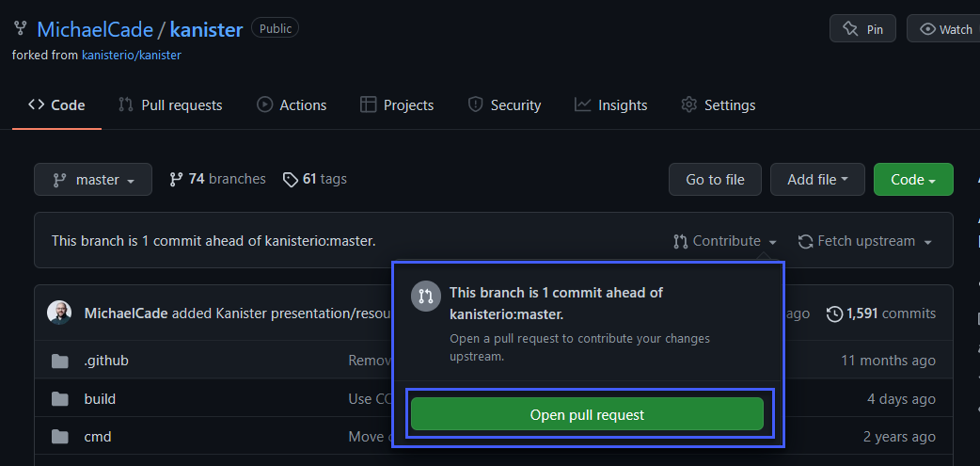Switch to the Pull requests tab
Screen dimensions: 980x466
click(170, 105)
